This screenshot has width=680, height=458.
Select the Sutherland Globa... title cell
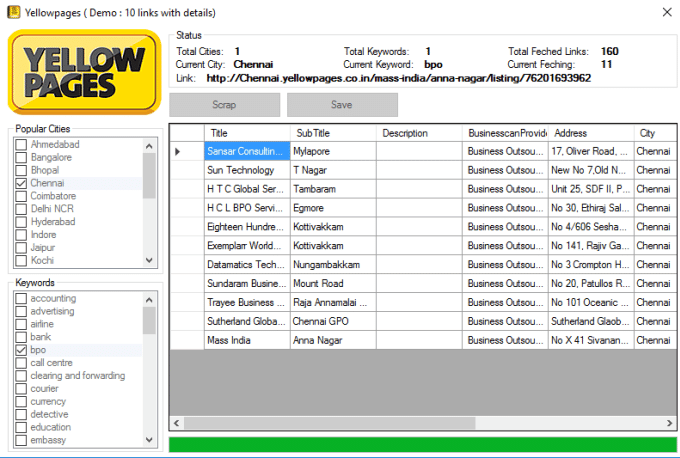pyautogui.click(x=247, y=321)
